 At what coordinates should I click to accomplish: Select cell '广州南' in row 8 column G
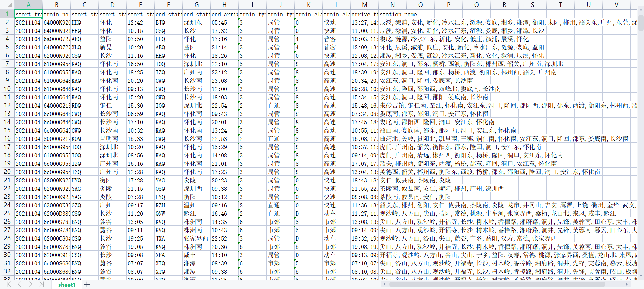click(x=196, y=72)
